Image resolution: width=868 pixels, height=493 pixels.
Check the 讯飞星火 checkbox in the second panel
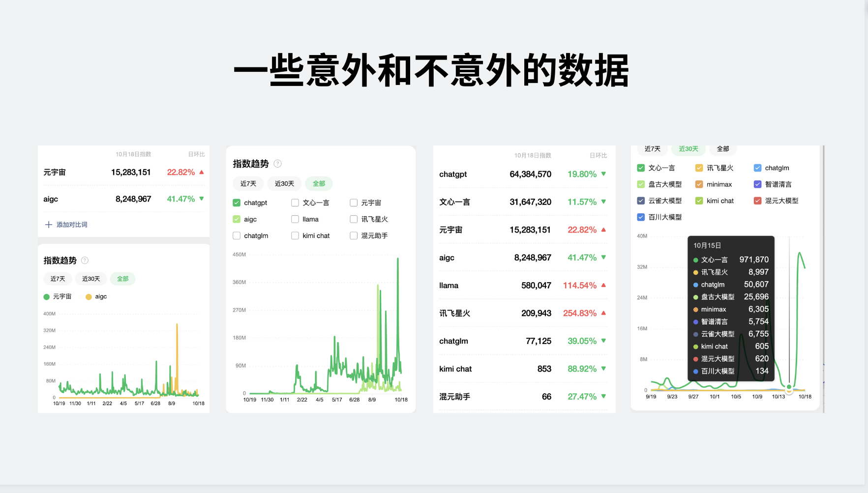tap(354, 219)
